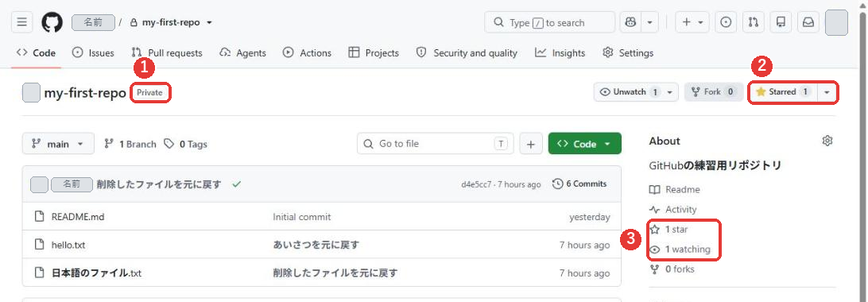The width and height of the screenshot is (868, 302).
Task: Click the GitHubの練習用リポジトリ description
Action: point(715,165)
